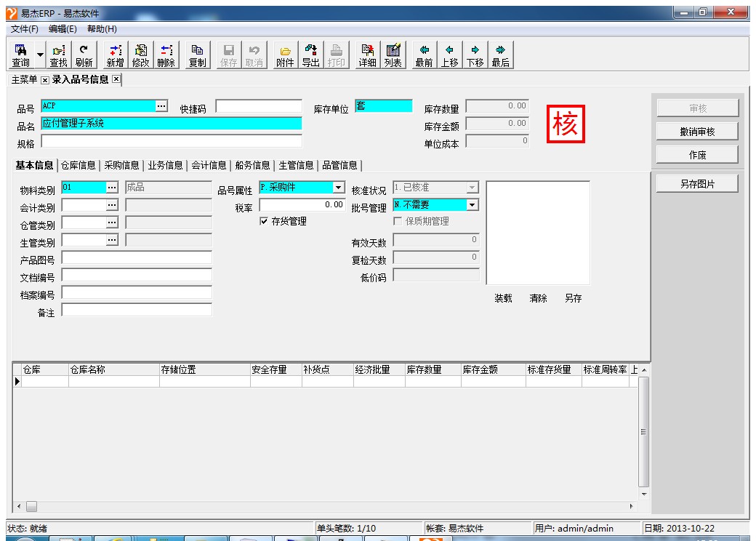
Task: Close the 录入品号信息 tab
Action: 116,79
